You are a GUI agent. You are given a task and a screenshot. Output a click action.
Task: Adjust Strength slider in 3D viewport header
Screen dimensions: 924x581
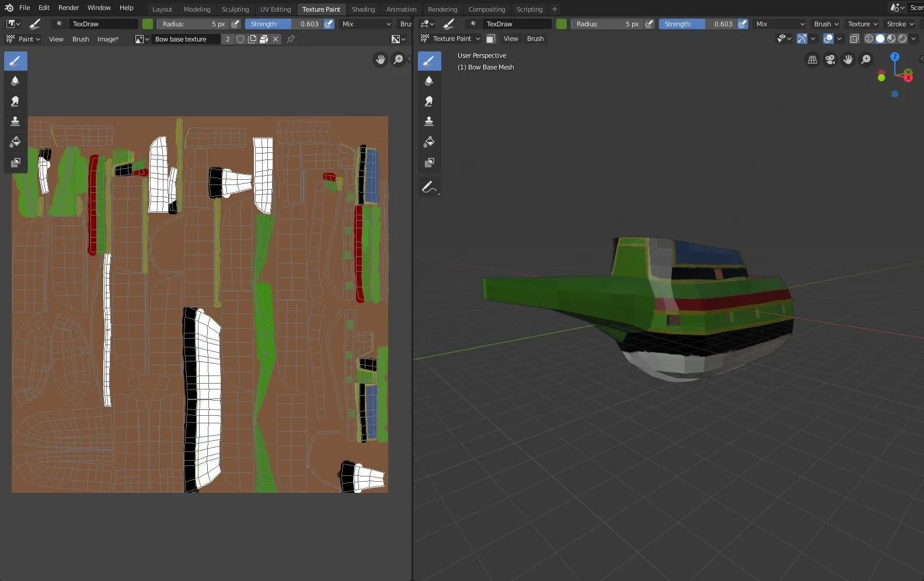[698, 24]
